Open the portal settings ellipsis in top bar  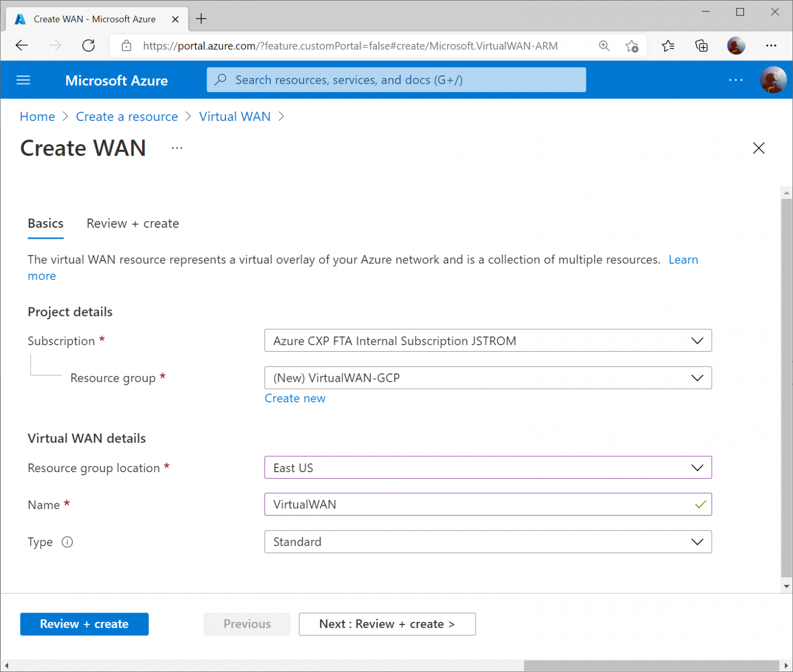(736, 80)
